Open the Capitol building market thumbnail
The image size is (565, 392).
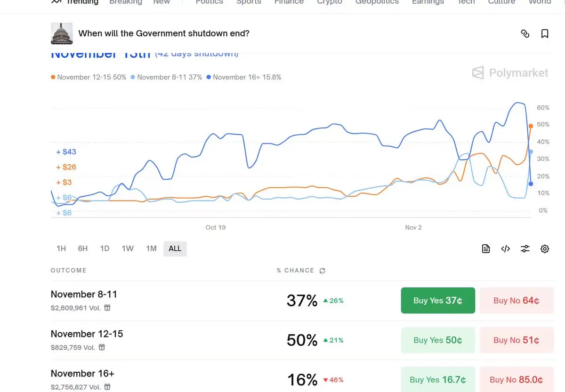point(62,33)
